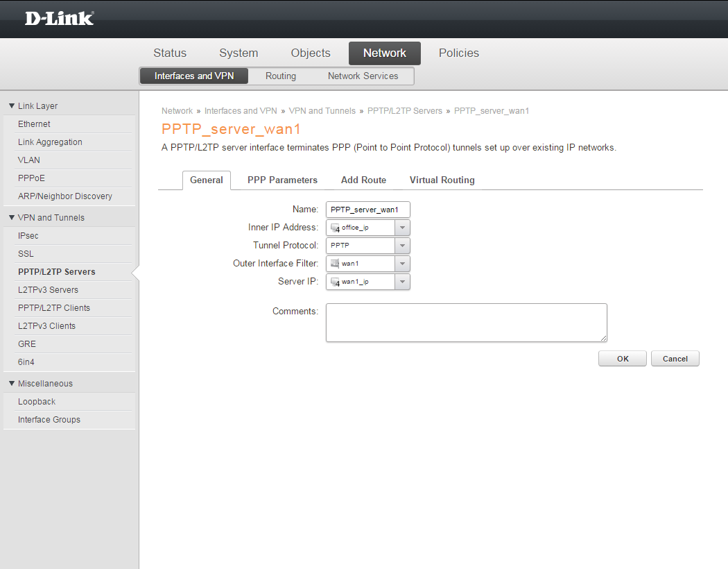Image resolution: width=728 pixels, height=569 pixels.
Task: Follow the PPTP/L2TP Servers breadcrumb link
Action: click(x=404, y=111)
